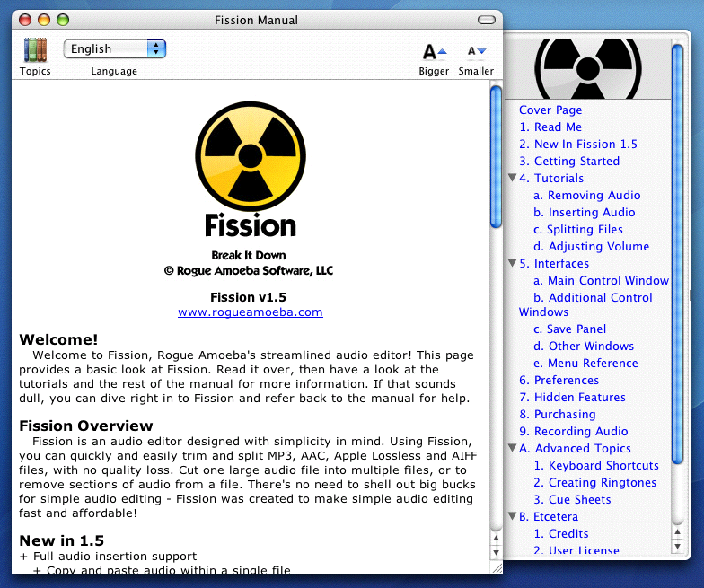Image resolution: width=704 pixels, height=588 pixels.
Task: Open the 1. Read Me topic
Action: click(x=550, y=127)
